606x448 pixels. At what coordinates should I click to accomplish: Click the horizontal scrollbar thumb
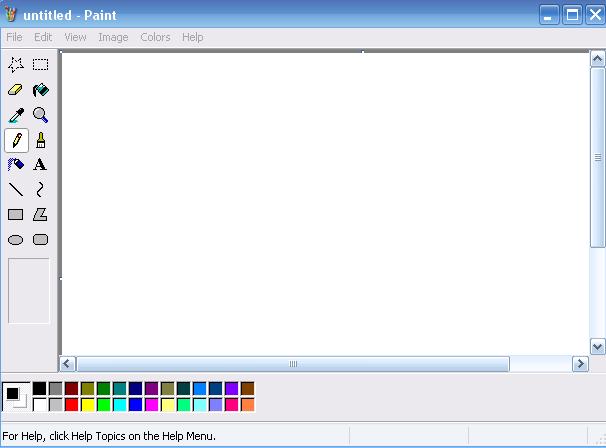click(293, 364)
